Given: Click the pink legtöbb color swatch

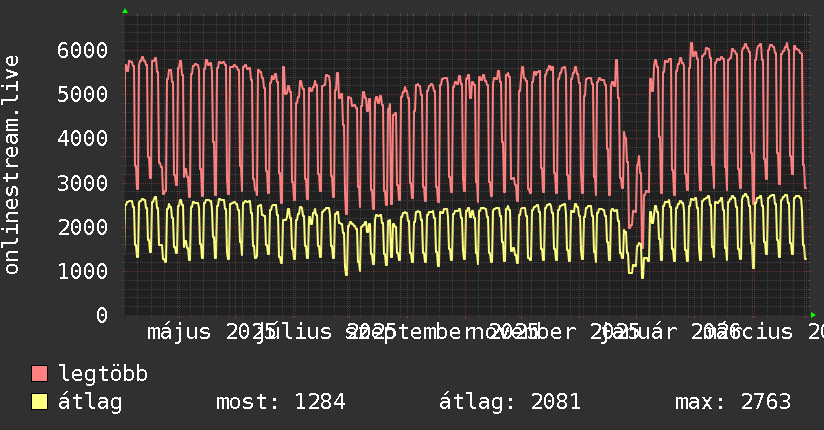Looking at the screenshot, I should [x=39, y=374].
